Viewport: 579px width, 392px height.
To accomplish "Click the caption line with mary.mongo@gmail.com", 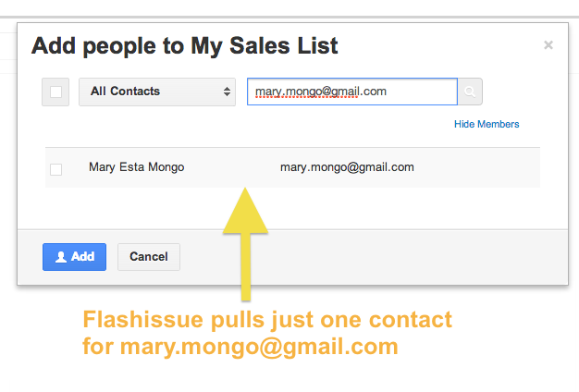I will pyautogui.click(x=240, y=348).
